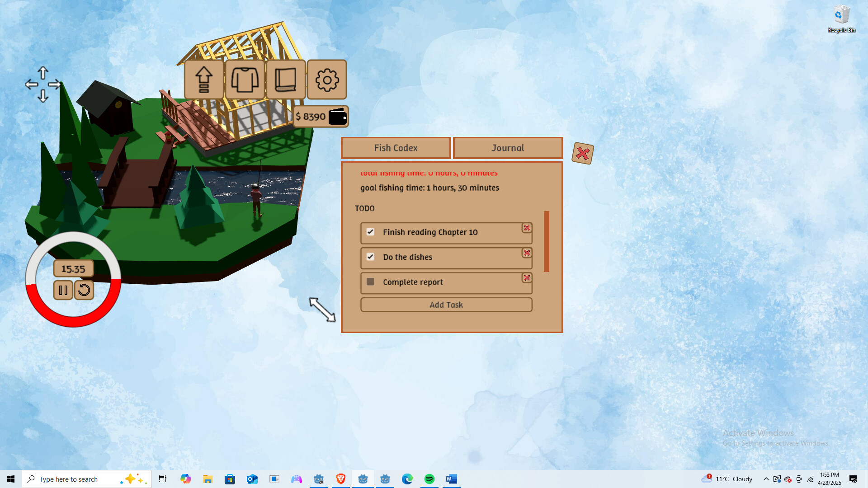Click the Add Task button
Image resolution: width=868 pixels, height=488 pixels.
446,305
